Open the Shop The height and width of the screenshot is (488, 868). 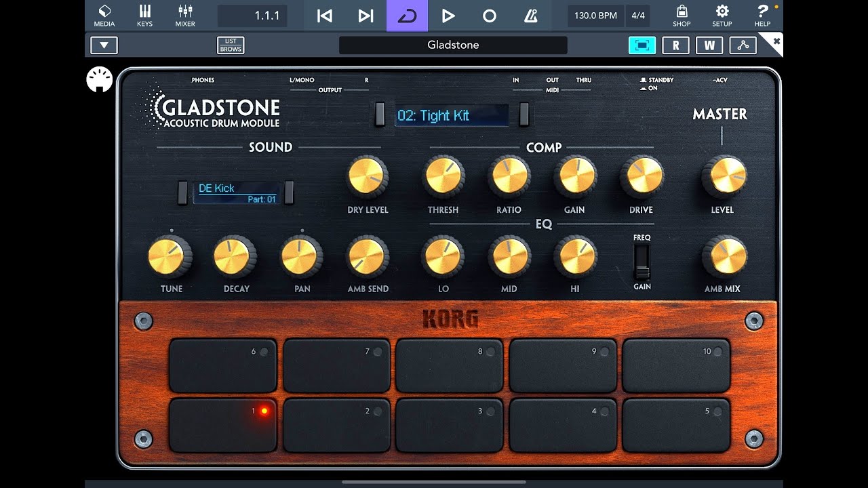[x=682, y=16]
